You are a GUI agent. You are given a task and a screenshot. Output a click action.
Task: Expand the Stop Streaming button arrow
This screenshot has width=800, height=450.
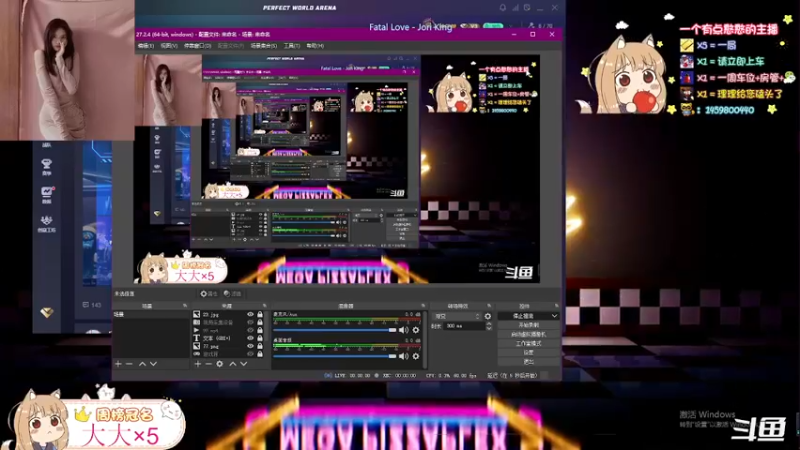tap(555, 316)
